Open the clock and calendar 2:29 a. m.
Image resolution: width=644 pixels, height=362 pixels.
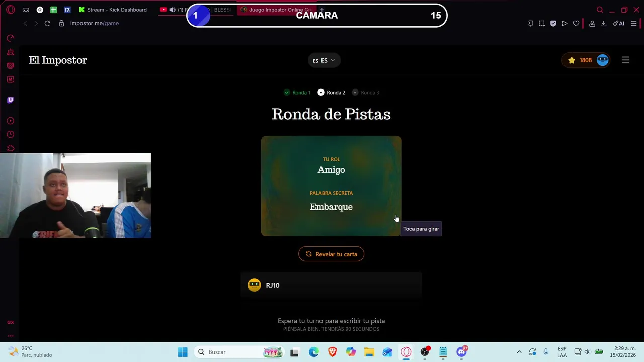(622, 352)
